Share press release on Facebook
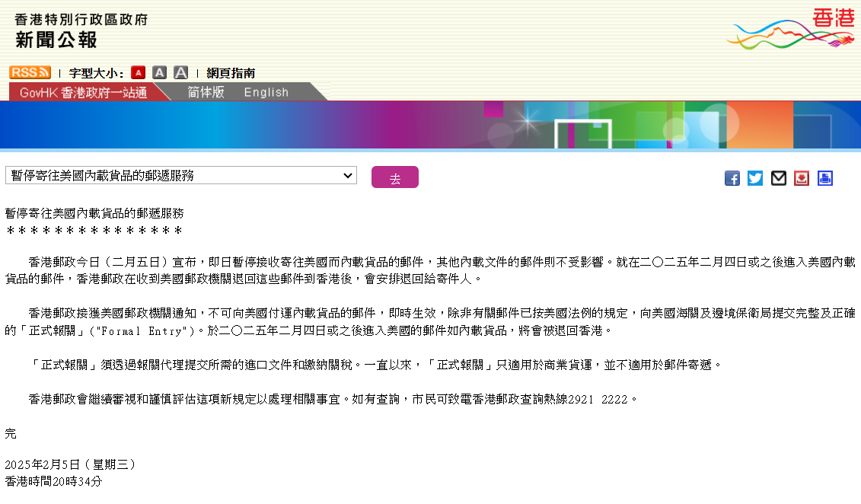The height and width of the screenshot is (504, 861). pos(732,178)
